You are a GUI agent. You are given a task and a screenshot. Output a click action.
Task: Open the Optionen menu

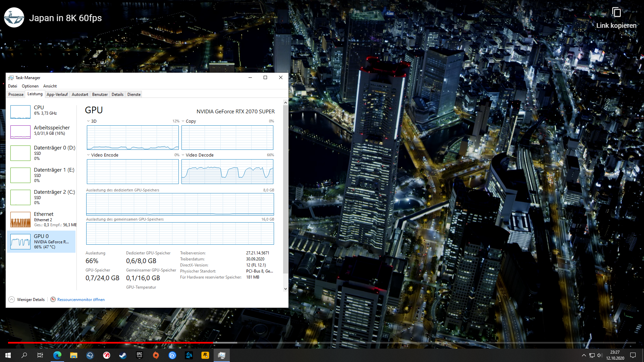[x=30, y=86]
